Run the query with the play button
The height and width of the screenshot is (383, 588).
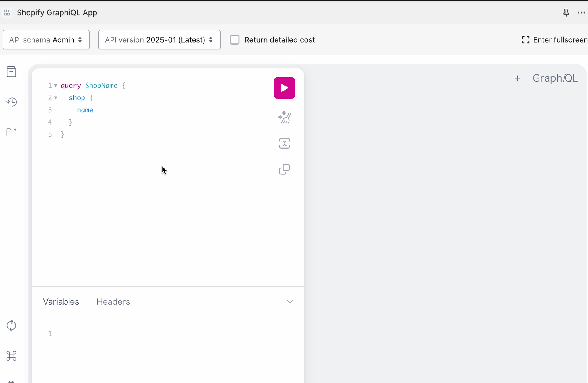pyautogui.click(x=284, y=88)
